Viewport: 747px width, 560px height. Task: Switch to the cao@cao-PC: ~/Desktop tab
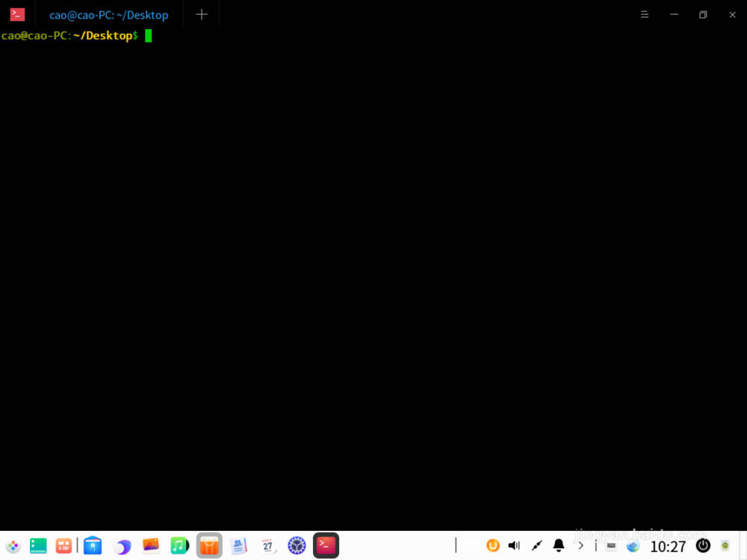click(109, 15)
